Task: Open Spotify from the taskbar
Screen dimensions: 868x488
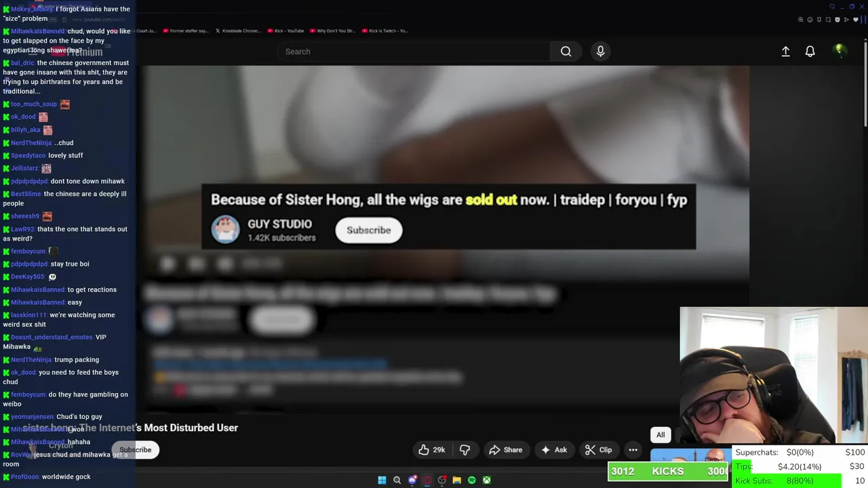Action: (471, 481)
